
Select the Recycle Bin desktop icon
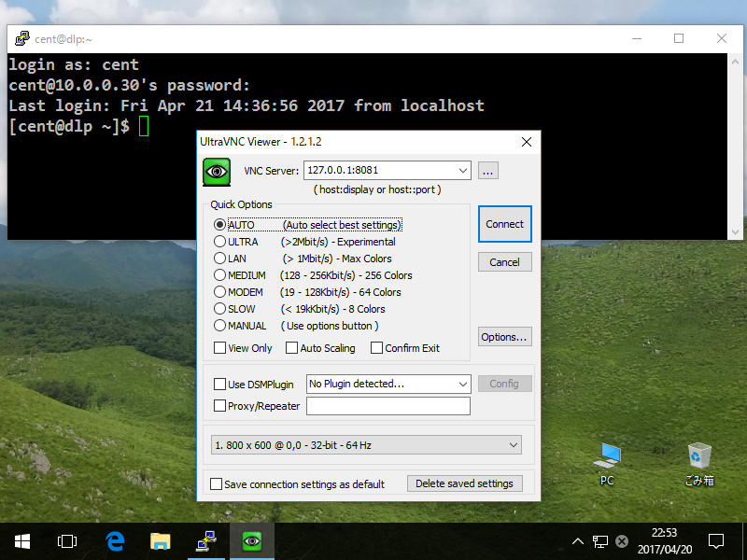pyautogui.click(x=699, y=465)
